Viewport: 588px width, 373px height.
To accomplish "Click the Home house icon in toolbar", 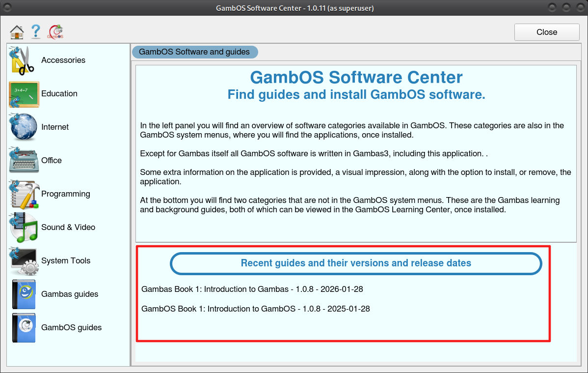I will click(17, 32).
